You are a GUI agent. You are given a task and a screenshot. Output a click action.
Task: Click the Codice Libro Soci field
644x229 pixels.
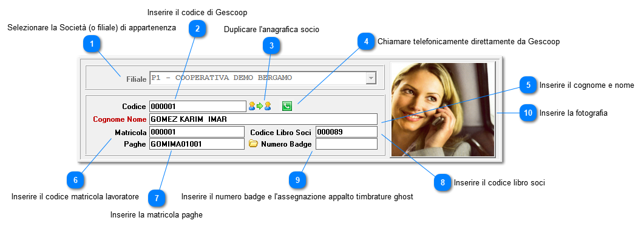coord(346,132)
